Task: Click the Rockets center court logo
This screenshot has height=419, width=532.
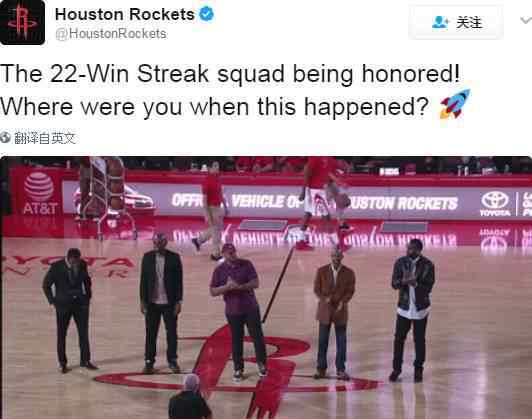Action: click(238, 372)
